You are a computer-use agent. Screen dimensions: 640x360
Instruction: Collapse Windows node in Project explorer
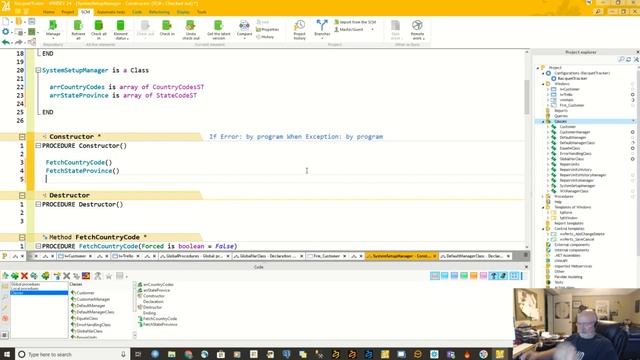[x=543, y=84]
